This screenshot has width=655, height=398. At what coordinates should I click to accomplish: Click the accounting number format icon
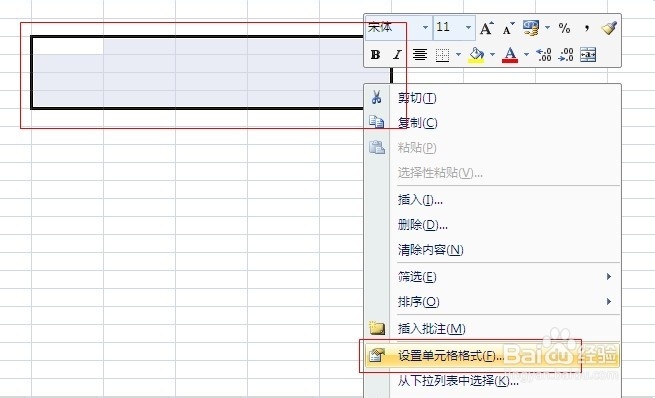click(x=531, y=28)
